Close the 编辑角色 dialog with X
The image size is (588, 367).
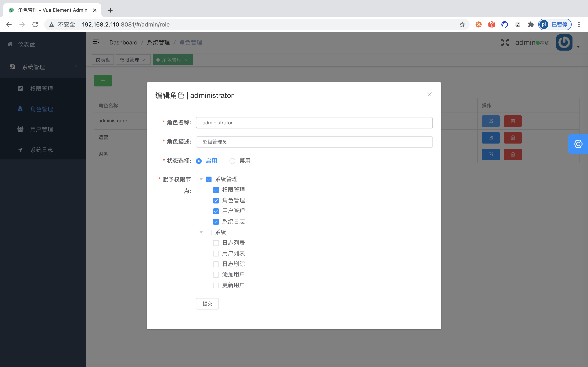point(429,94)
